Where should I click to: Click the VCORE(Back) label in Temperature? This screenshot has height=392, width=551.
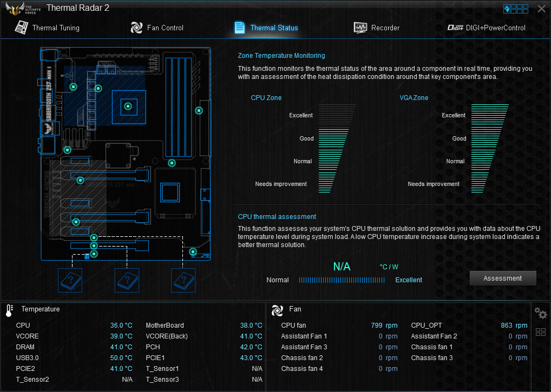point(167,336)
